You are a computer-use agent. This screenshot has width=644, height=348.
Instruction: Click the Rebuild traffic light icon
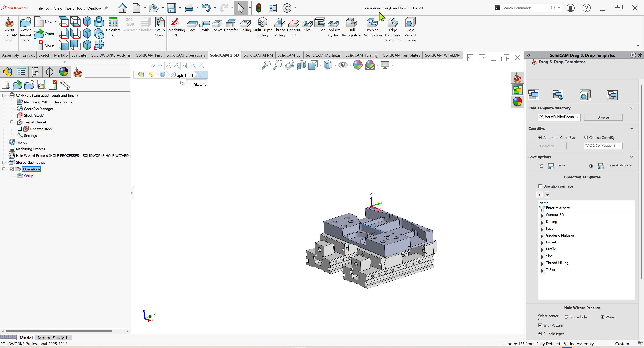pyautogui.click(x=258, y=8)
